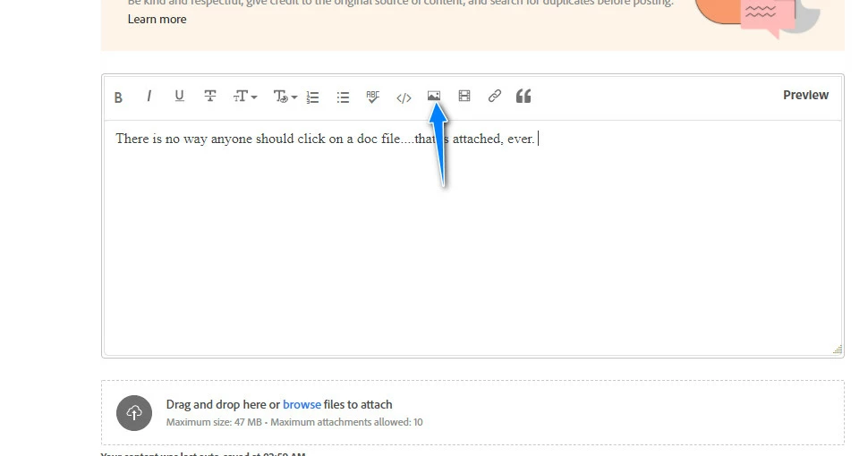Grab the editor resize handle
Screen dimensions: 868x456
click(838, 350)
